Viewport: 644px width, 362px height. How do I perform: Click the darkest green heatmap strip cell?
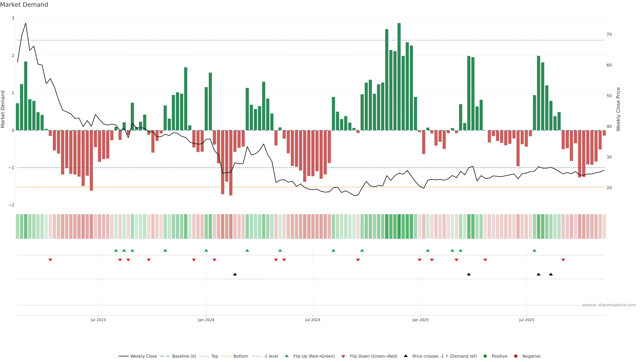(399, 226)
